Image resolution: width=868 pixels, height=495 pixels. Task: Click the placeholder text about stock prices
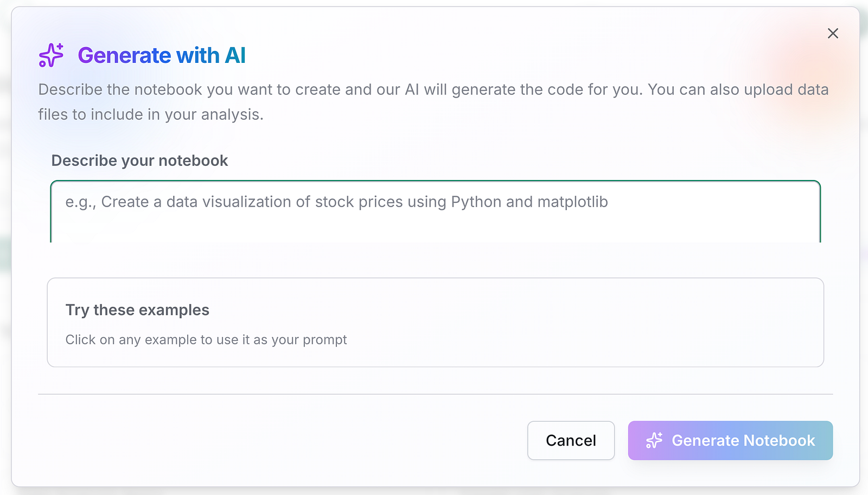click(336, 202)
